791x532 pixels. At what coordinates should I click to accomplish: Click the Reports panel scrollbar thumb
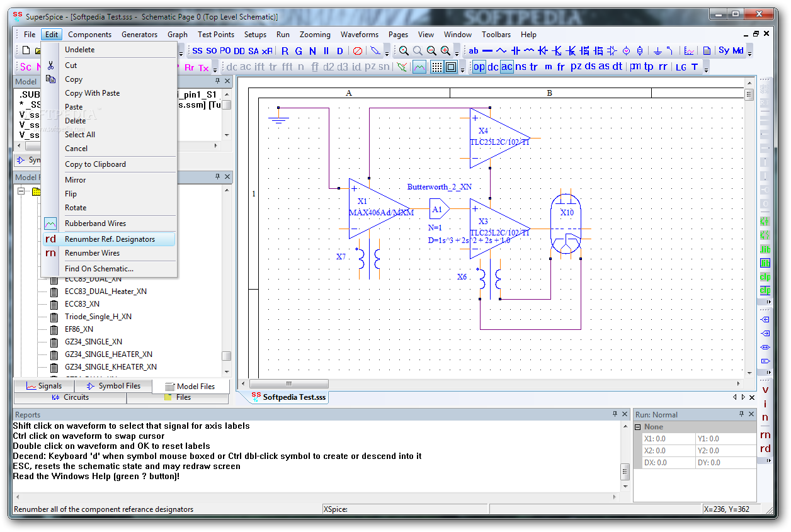click(x=625, y=472)
